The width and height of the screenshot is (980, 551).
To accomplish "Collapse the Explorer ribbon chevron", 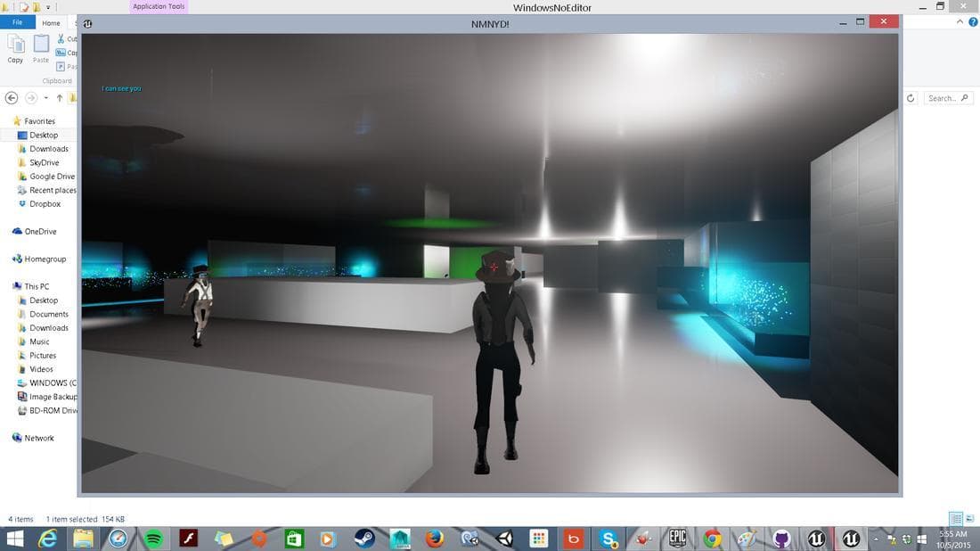I will (x=960, y=22).
